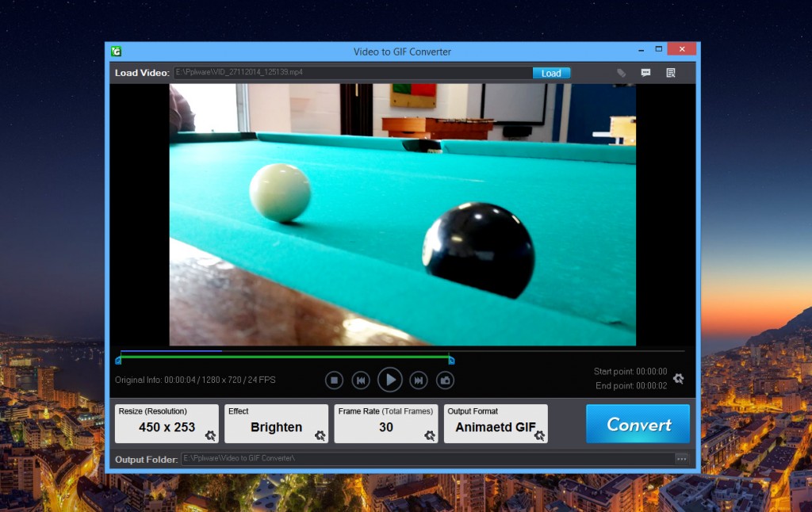The height and width of the screenshot is (512, 812).
Task: Open Output Format settings gear
Action: tap(539, 435)
